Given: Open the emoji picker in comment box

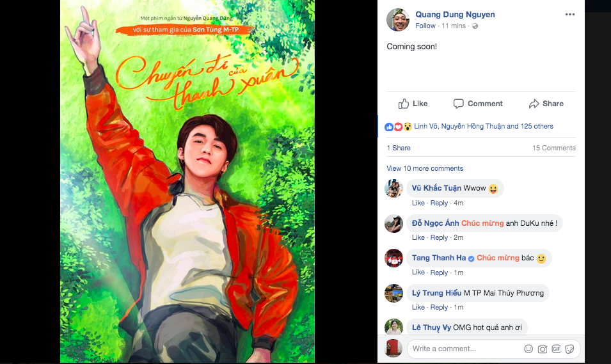Looking at the screenshot, I should coord(528,349).
